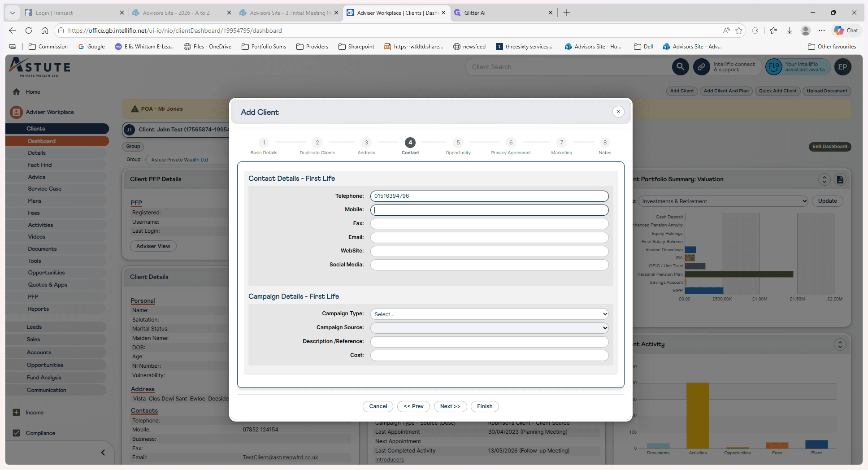Click the Home icon in sidebar
Viewport: 868px width, 470px height.
(17, 91)
